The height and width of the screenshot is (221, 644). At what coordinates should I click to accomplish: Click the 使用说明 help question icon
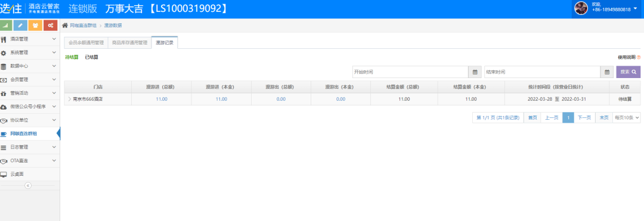click(x=639, y=57)
